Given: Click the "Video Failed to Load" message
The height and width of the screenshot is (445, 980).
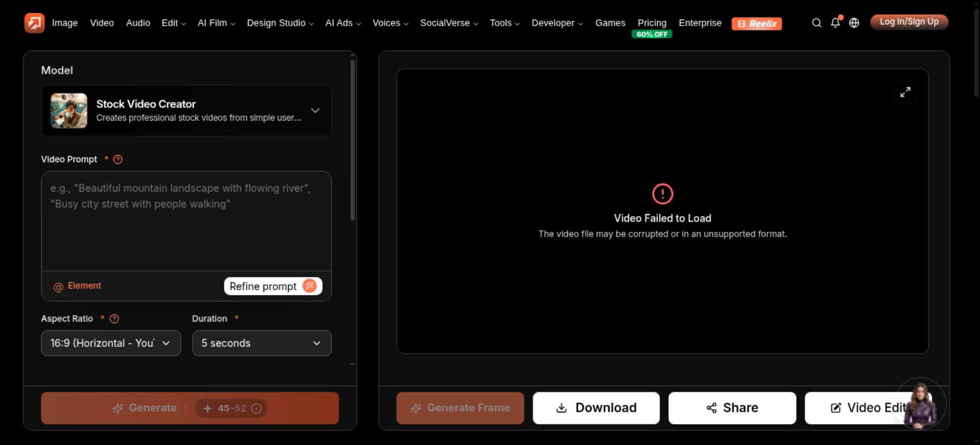Looking at the screenshot, I should (662, 219).
